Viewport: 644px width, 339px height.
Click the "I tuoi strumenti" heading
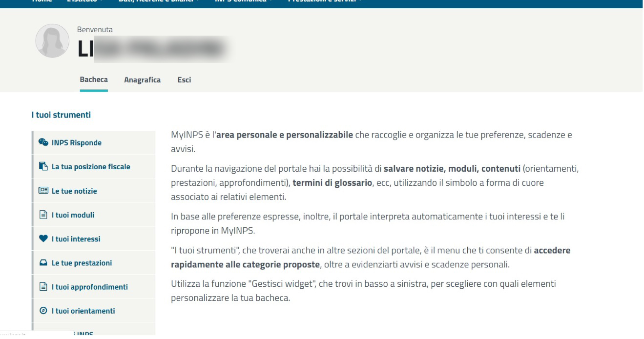click(61, 115)
